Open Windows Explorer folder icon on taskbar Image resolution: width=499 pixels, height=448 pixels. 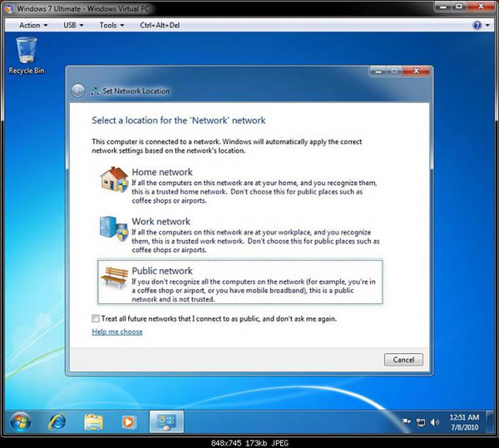coord(93,421)
